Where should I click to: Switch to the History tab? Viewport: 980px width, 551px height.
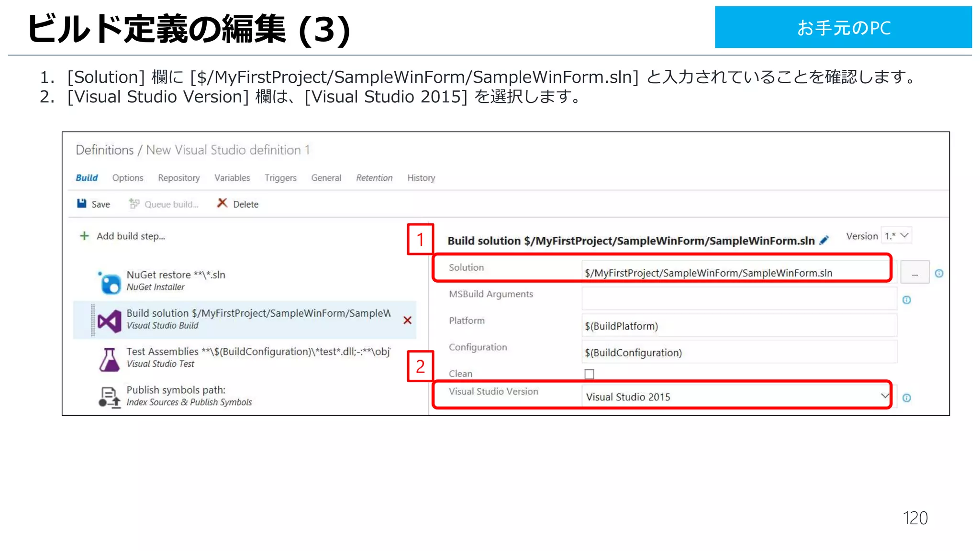click(x=421, y=178)
